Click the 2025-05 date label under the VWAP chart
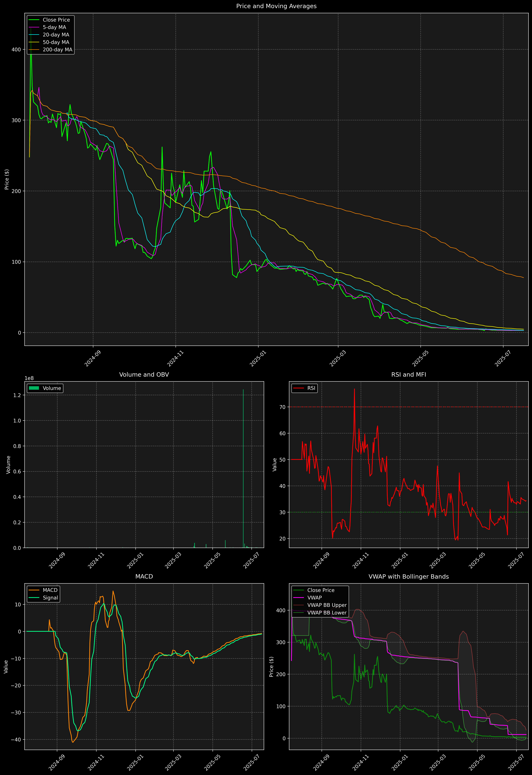The width and height of the screenshot is (532, 775). (477, 762)
